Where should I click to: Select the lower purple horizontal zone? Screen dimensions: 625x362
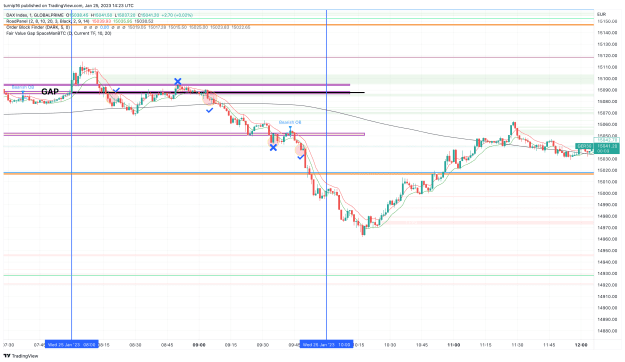184,134
